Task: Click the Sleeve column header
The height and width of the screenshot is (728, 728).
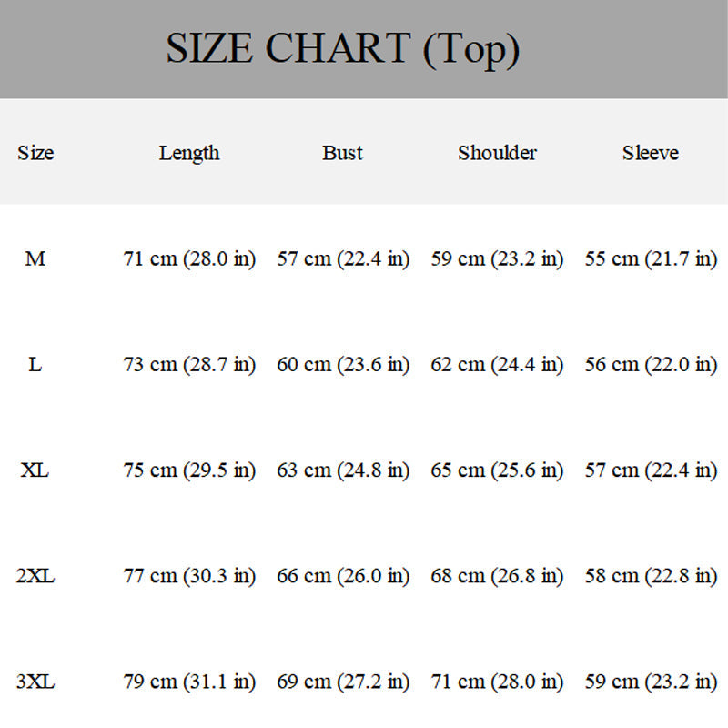Action: (x=650, y=153)
